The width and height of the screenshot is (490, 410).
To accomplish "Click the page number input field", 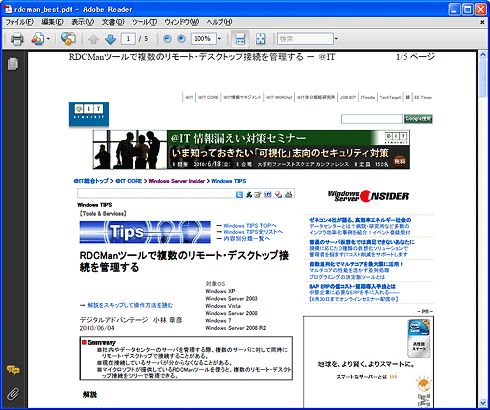I will coord(128,39).
